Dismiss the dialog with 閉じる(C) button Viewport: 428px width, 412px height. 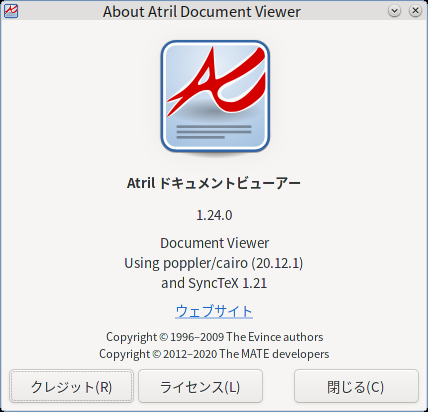tap(356, 387)
